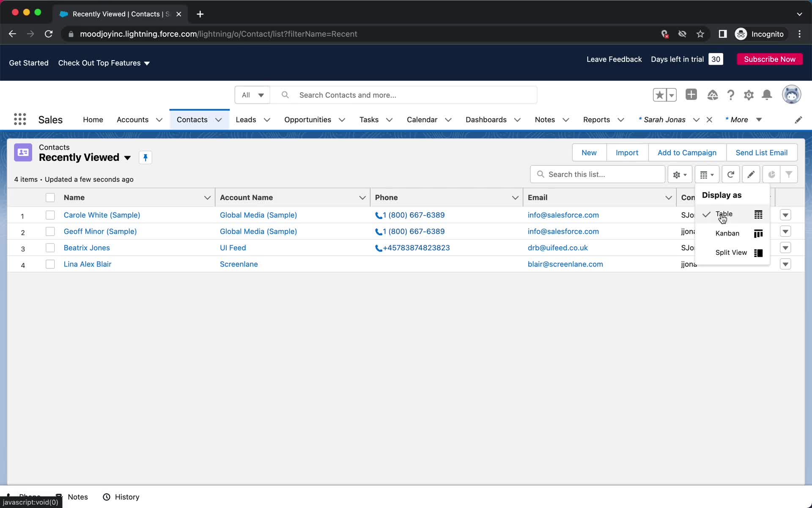
Task: Click the Contacts object icon
Action: coord(23,152)
